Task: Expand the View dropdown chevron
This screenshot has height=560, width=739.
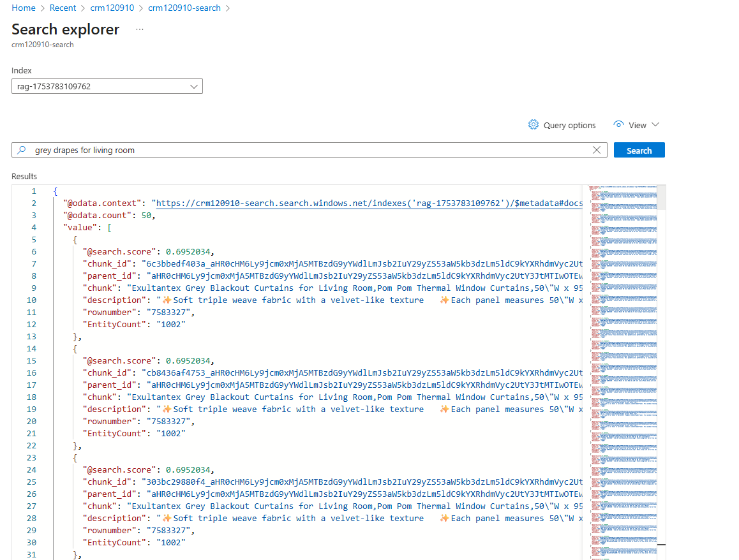Action: coord(655,125)
